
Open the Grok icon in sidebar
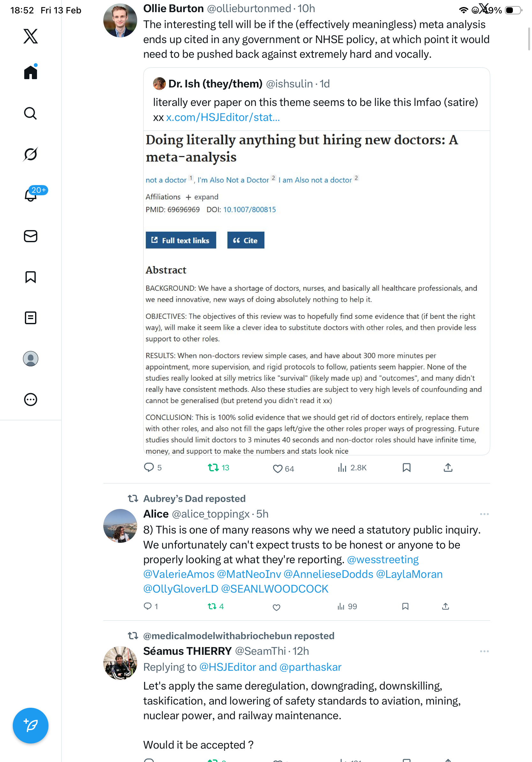click(31, 154)
